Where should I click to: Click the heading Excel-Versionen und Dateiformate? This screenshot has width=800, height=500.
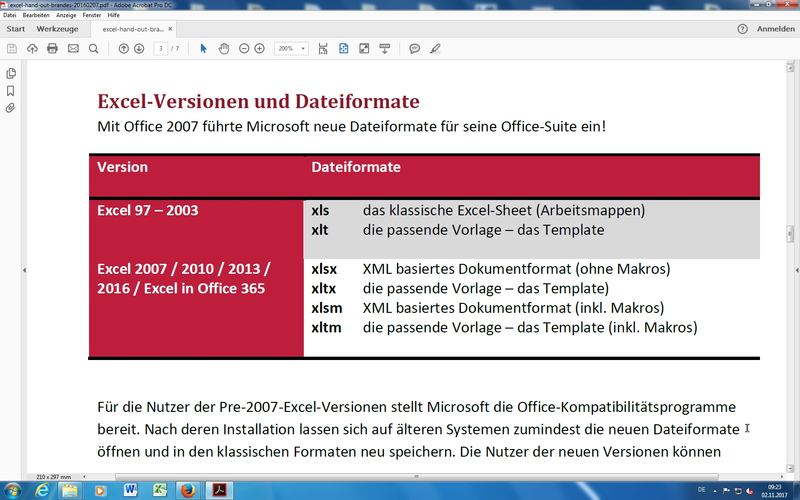pyautogui.click(x=258, y=101)
